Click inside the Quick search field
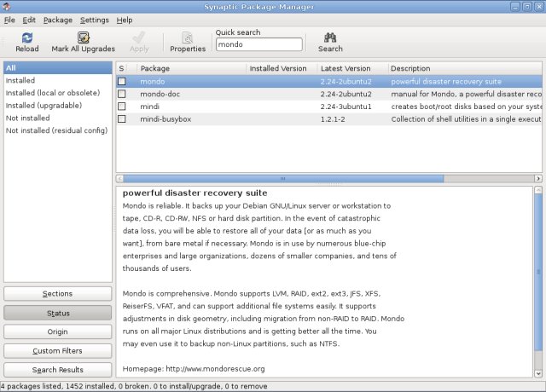Screen dimensions: 546x392 pyautogui.click(x=259, y=44)
